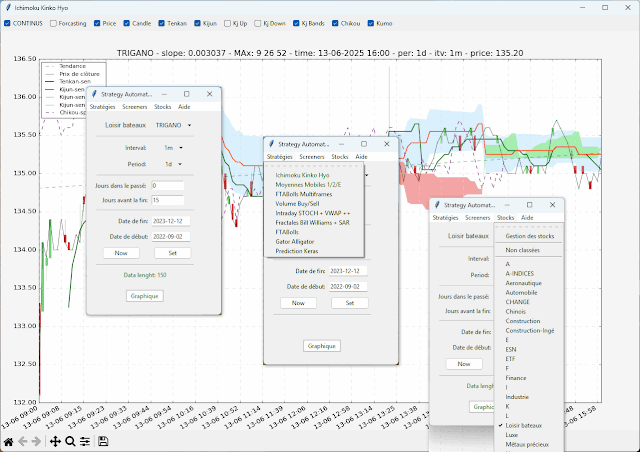The height and width of the screenshot is (452, 640).
Task: Click the Jours avant la fin field showing 15
Action: point(169,200)
